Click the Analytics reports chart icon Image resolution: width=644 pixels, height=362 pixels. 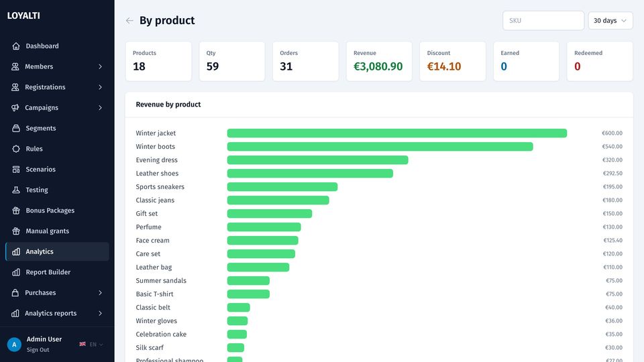point(15,313)
